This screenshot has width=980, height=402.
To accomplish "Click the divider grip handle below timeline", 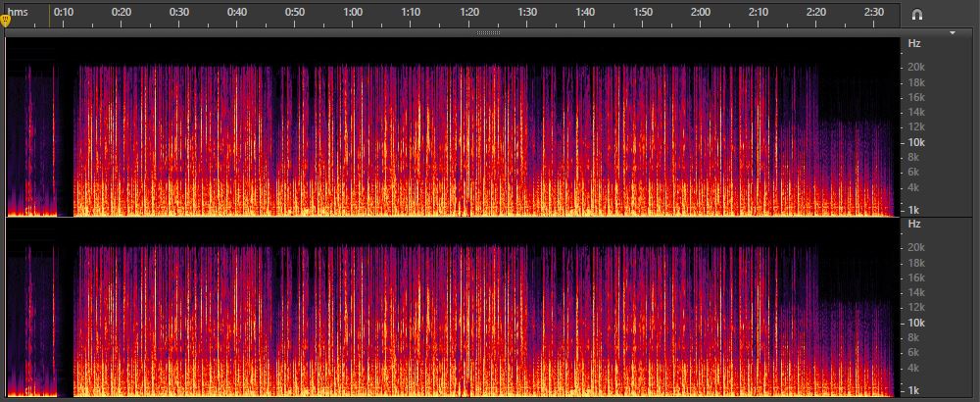I will (488, 32).
